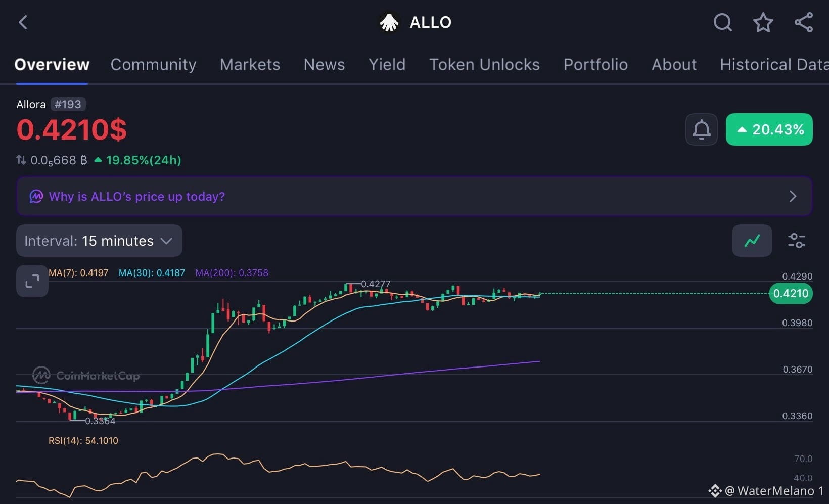Screen dimensions: 829x504
Task: Open the Yield tab
Action: [387, 65]
